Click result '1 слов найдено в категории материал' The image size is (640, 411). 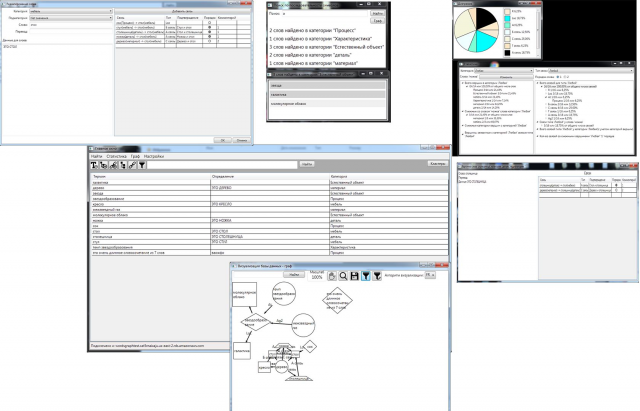(313, 63)
